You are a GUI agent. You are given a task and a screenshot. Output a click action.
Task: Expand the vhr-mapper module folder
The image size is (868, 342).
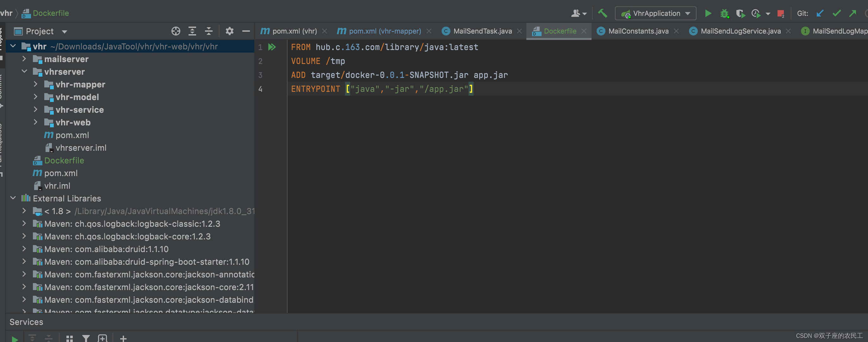[35, 84]
